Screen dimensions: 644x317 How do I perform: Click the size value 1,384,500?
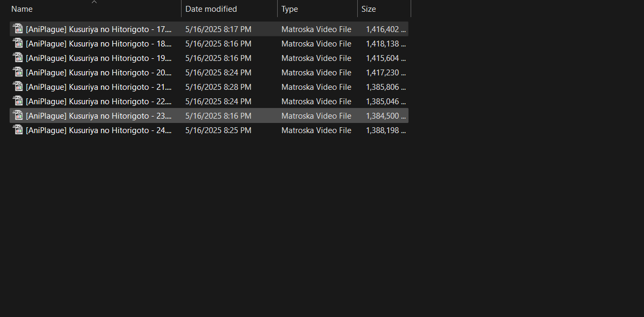(x=386, y=116)
